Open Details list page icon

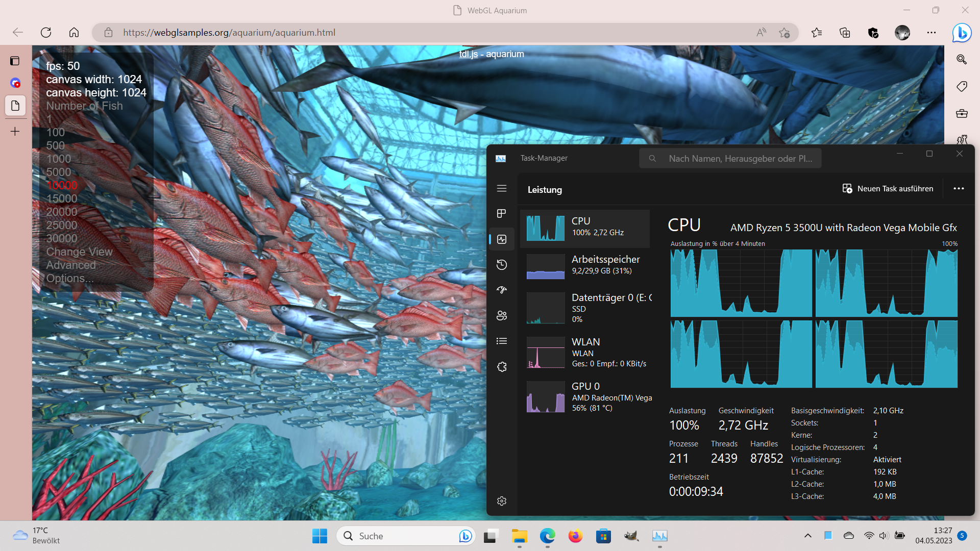[502, 341]
